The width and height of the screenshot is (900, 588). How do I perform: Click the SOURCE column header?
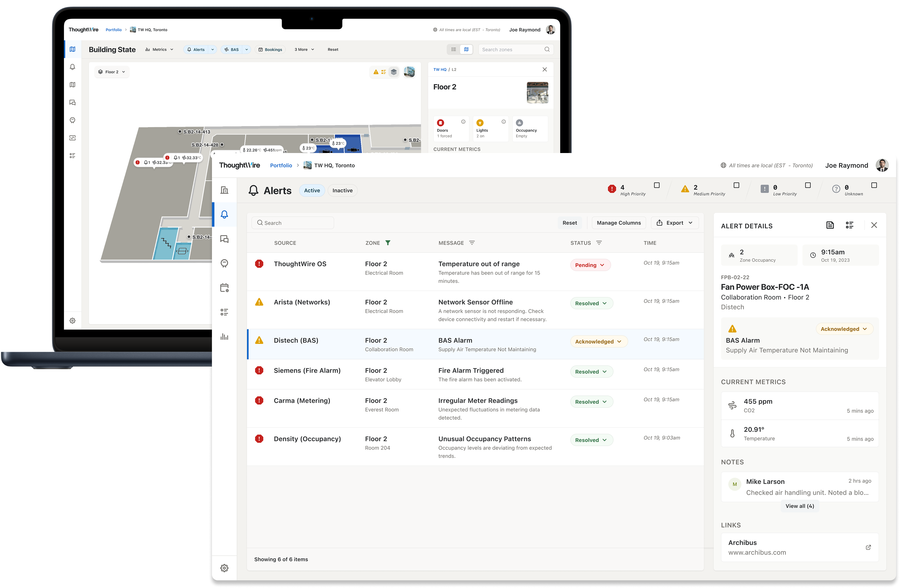pyautogui.click(x=285, y=243)
